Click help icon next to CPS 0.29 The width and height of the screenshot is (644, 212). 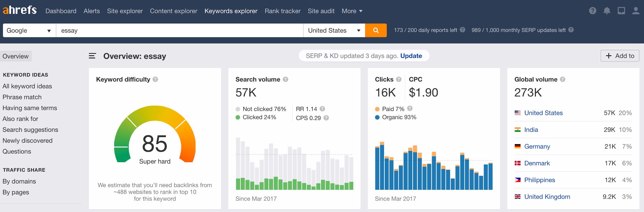coord(326,118)
